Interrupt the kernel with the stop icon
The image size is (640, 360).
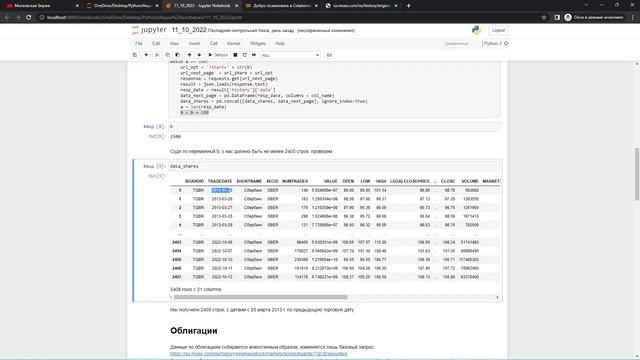tap(235, 55)
